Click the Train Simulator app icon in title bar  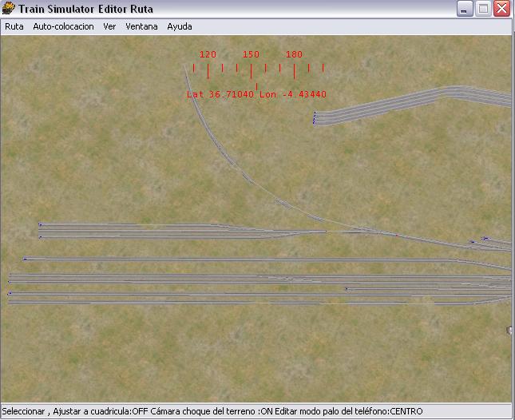coord(9,9)
